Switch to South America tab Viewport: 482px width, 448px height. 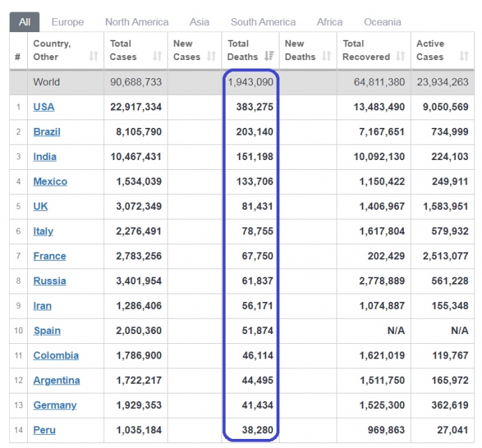pos(263,22)
